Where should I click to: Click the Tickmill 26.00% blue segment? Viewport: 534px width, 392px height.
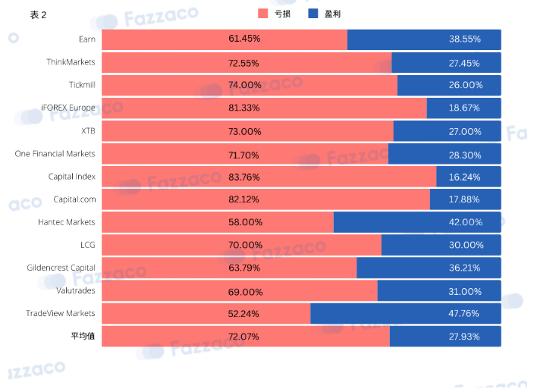(449, 86)
